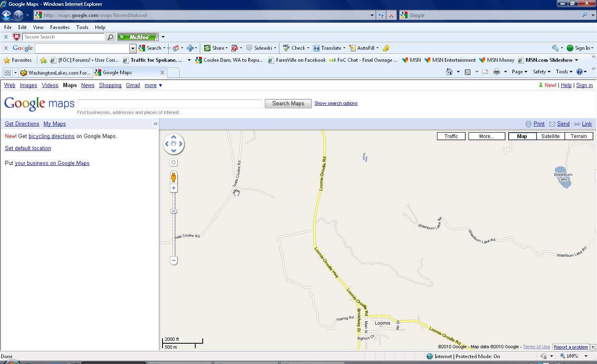Click the Search Maps button
This screenshot has height=364, width=597.
click(288, 104)
